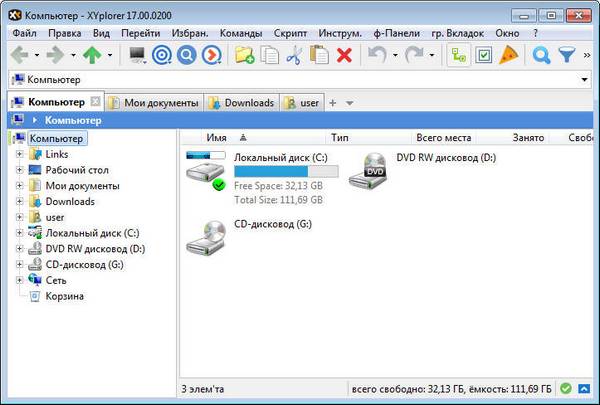Expand the Рабочий стол tree node
600x405 pixels.
[19, 170]
